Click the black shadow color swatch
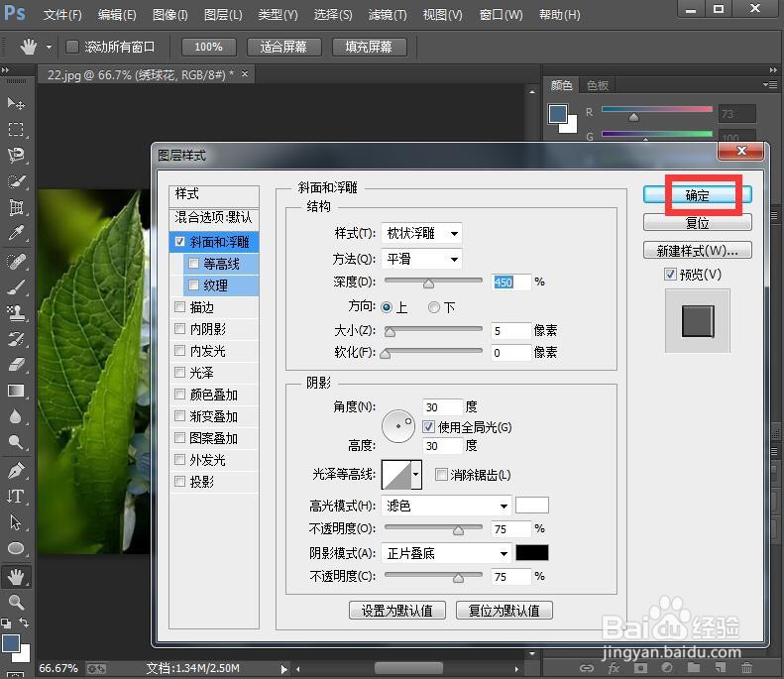 [531, 552]
